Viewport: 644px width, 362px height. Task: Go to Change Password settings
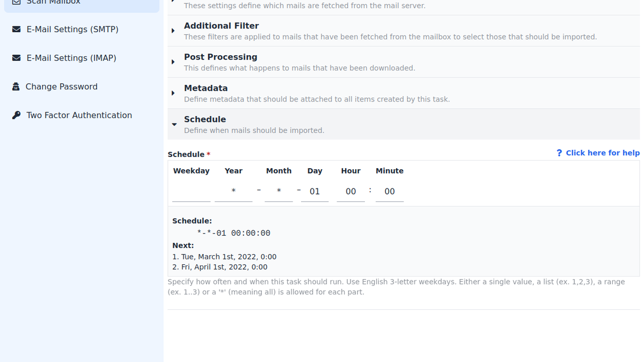pyautogui.click(x=61, y=86)
